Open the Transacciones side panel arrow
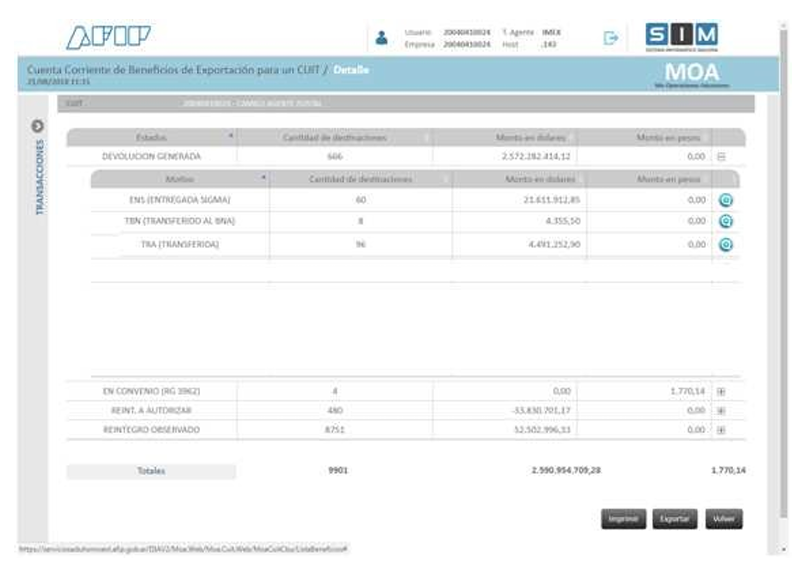Image resolution: width=803 pixels, height=580 pixels. (x=38, y=126)
